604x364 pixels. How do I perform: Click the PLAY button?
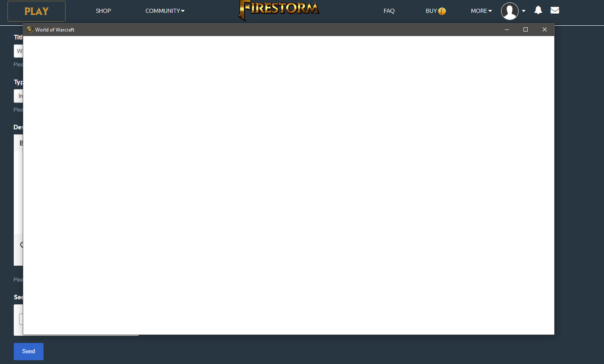pos(36,11)
